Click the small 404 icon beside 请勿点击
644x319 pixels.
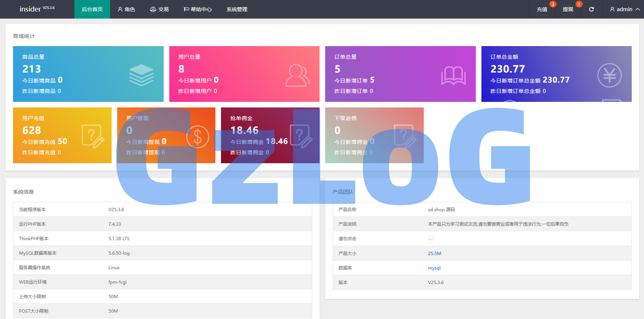431,239
